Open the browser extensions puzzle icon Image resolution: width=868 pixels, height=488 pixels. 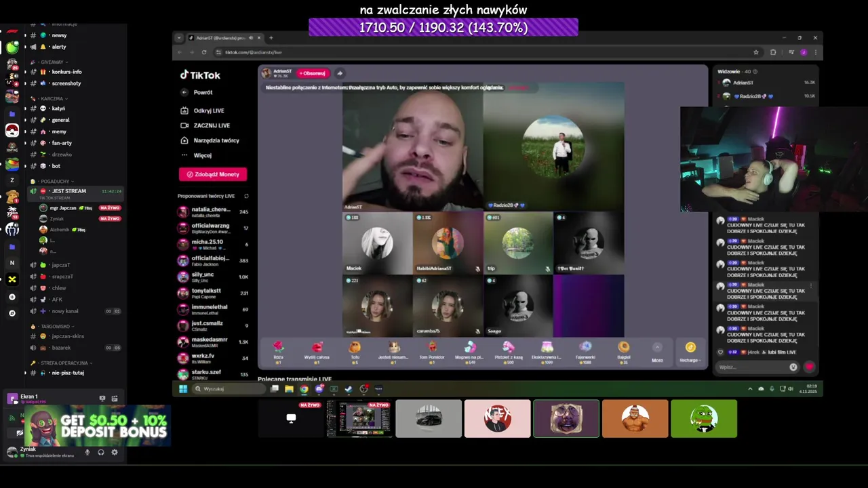coord(773,52)
